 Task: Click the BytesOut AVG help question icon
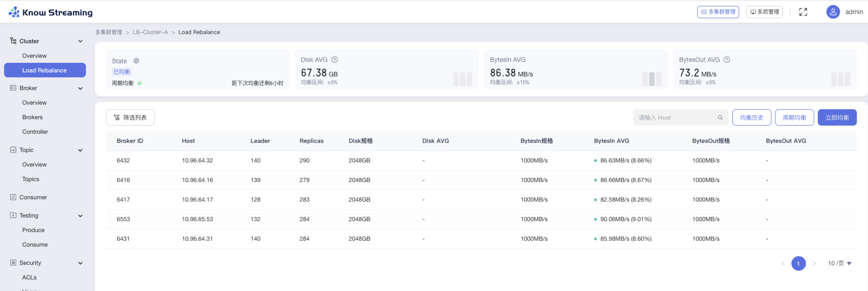point(727,60)
